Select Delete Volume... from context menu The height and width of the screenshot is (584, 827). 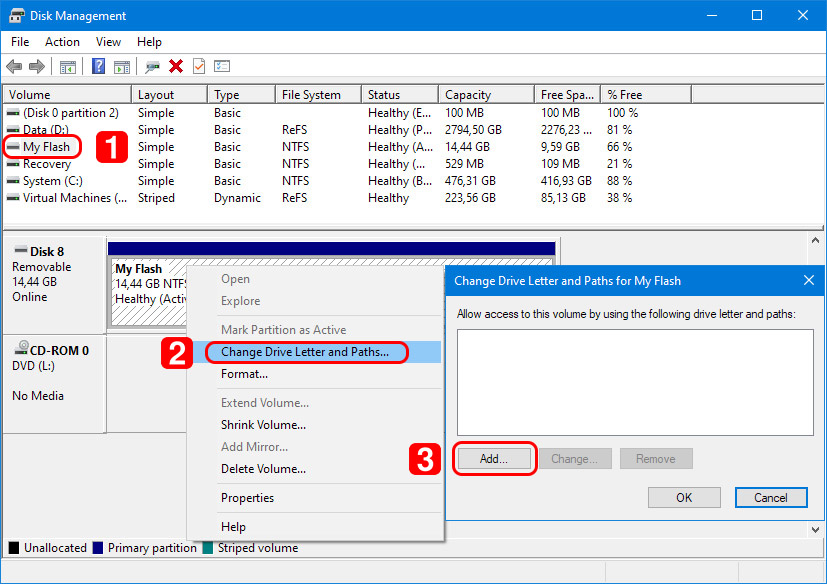pos(315,469)
